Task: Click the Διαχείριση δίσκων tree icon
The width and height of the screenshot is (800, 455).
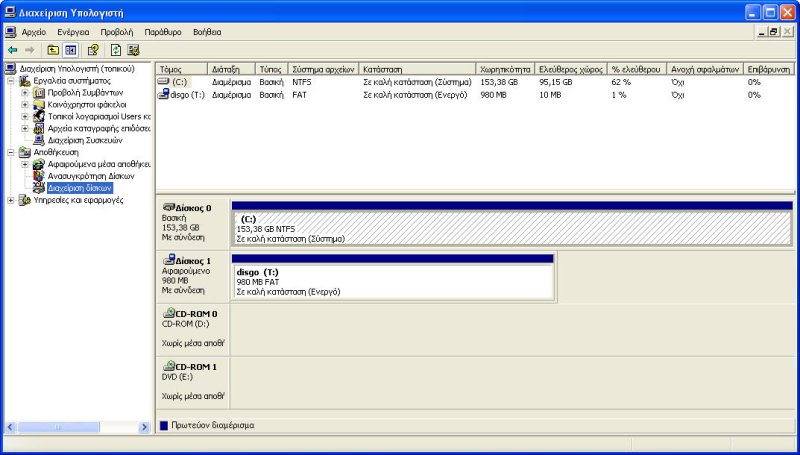Action: (39, 188)
